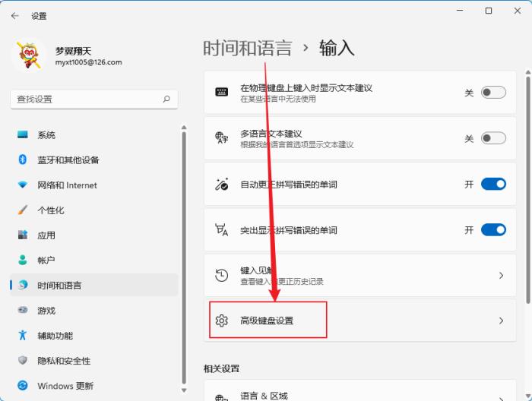The image size is (532, 401).
Task: Click the back arrow in Settings title bar
Action: pyautogui.click(x=15, y=15)
